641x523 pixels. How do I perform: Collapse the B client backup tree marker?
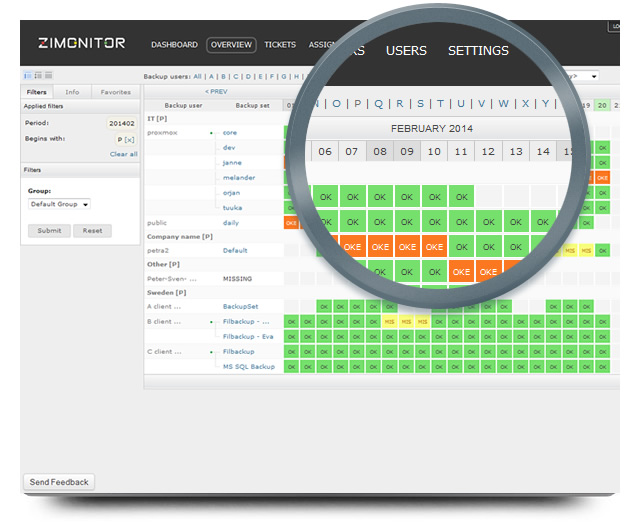[211, 322]
